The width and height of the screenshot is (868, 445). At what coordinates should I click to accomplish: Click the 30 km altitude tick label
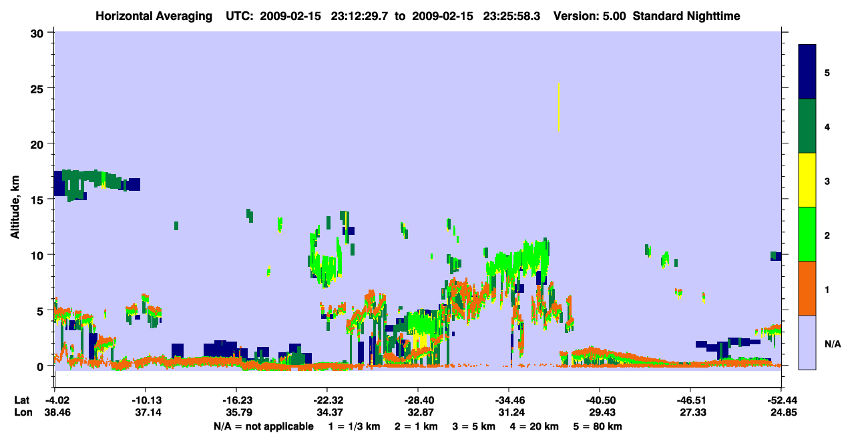pyautogui.click(x=38, y=33)
